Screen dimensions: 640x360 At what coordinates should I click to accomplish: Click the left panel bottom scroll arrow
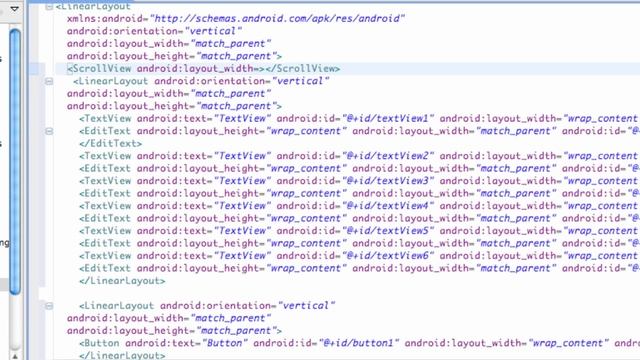coord(15,356)
